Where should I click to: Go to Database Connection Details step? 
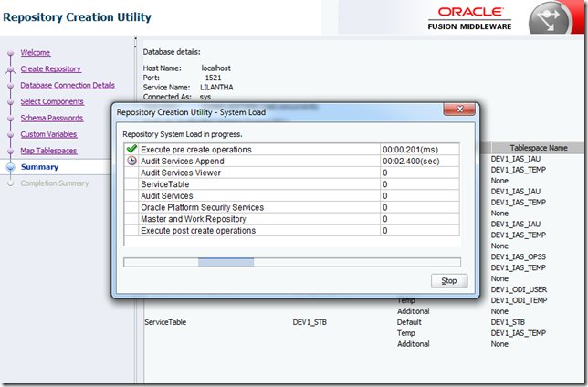tap(68, 85)
